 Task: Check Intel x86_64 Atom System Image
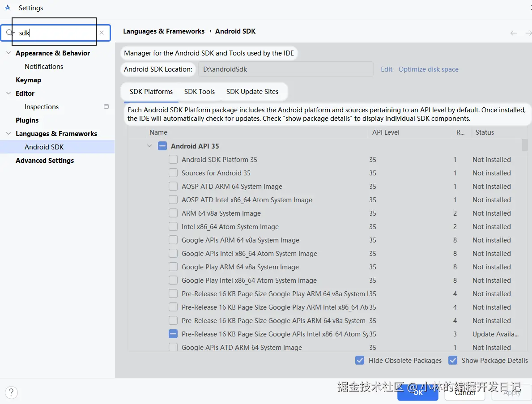click(x=173, y=226)
